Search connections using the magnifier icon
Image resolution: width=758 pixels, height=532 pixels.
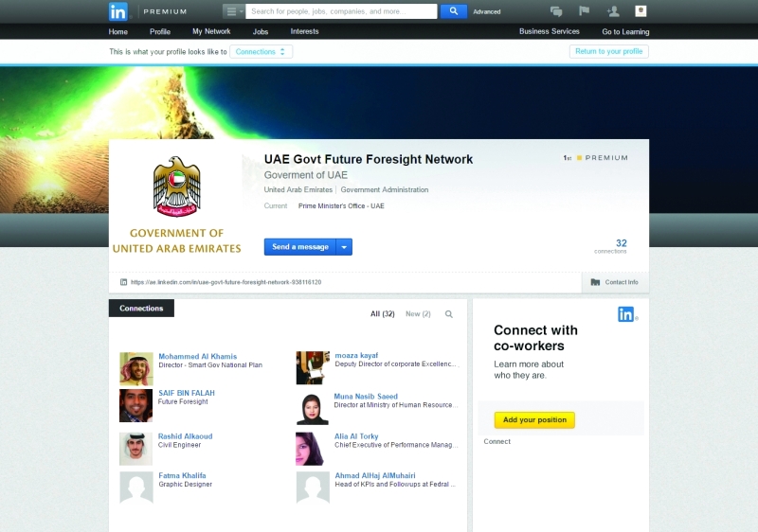(x=448, y=314)
